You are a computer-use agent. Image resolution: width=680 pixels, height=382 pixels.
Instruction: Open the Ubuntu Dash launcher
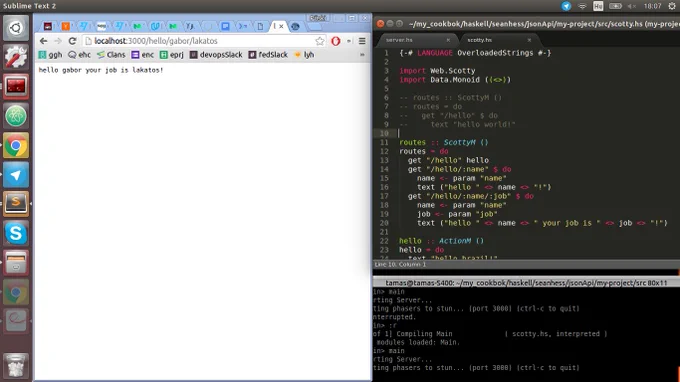click(16, 28)
